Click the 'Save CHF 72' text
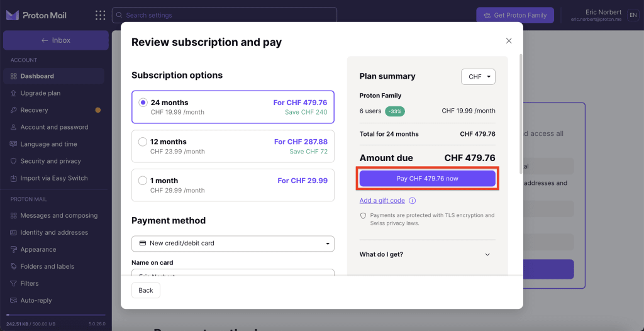Viewport: 644px width, 331px height. click(x=308, y=151)
